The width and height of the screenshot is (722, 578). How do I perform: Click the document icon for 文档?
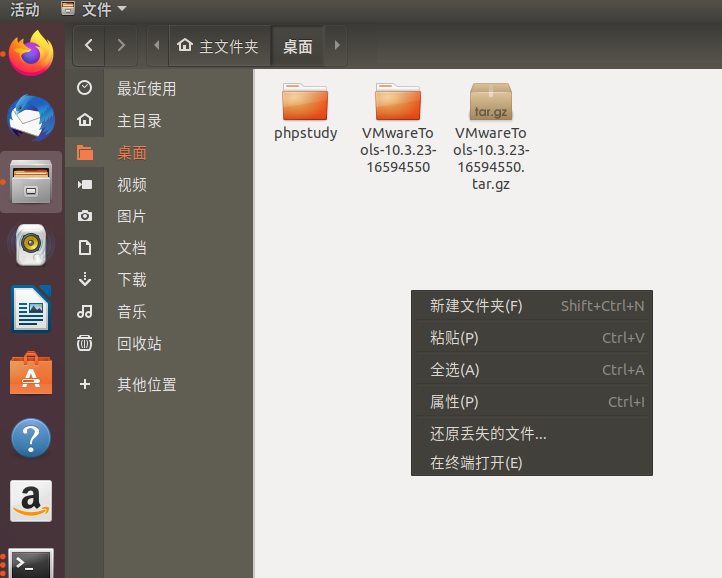click(x=85, y=248)
